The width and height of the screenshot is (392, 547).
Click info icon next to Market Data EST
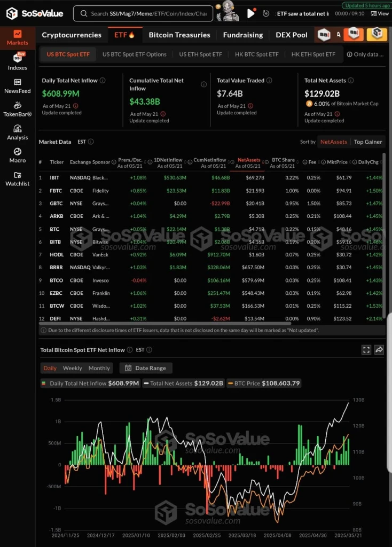[x=91, y=142]
